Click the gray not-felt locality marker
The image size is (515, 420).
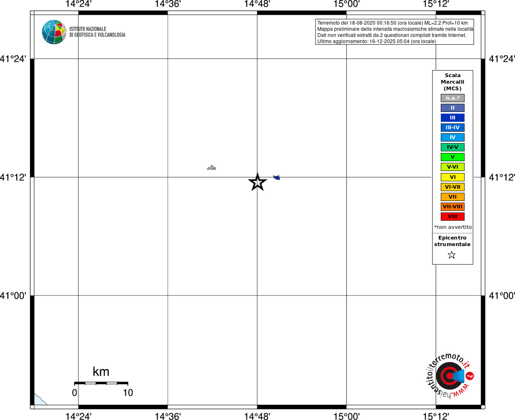coord(212,168)
